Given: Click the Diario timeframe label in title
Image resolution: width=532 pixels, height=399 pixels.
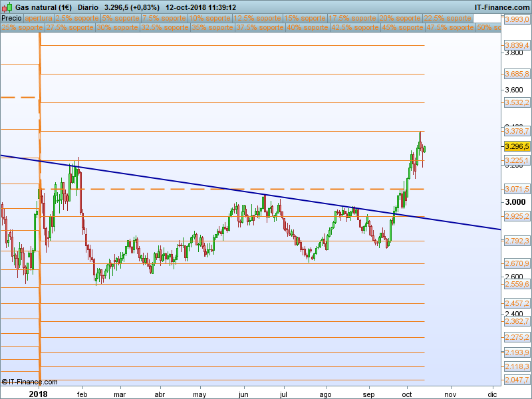Looking at the screenshot, I should (x=89, y=7).
